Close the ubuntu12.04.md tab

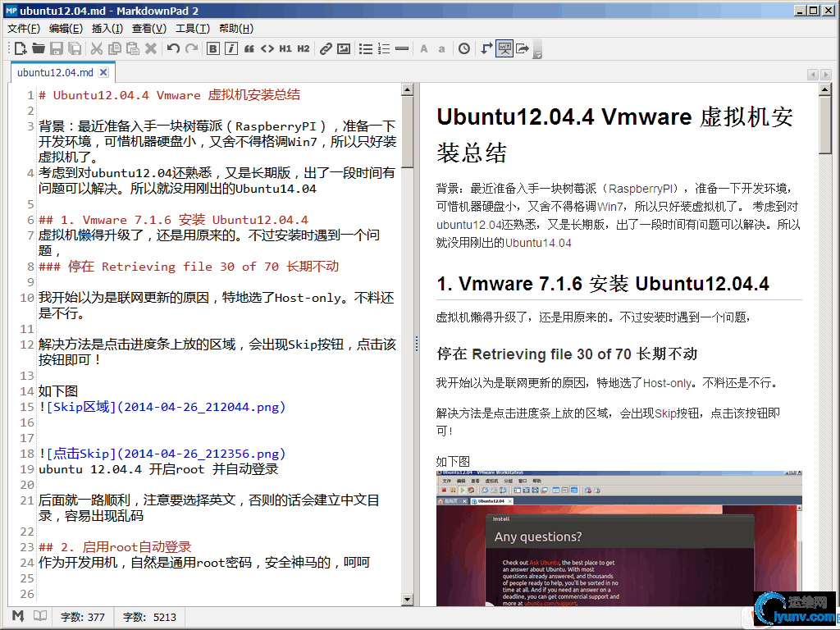103,72
